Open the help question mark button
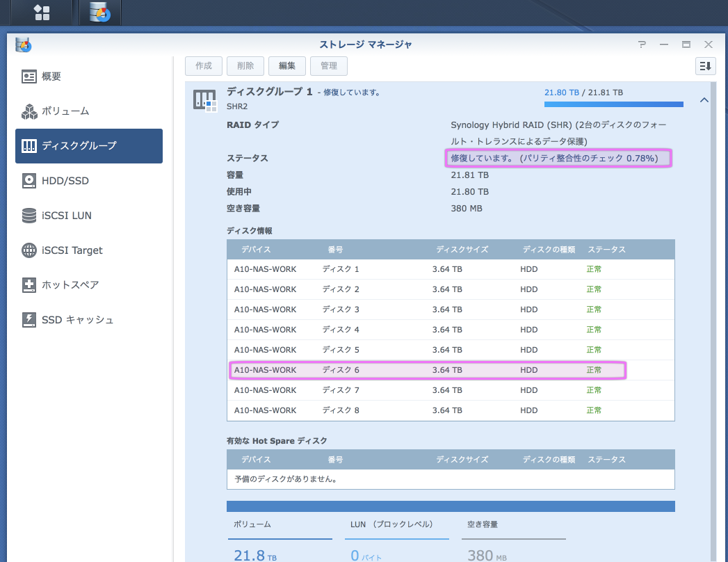The image size is (728, 562). (x=642, y=45)
